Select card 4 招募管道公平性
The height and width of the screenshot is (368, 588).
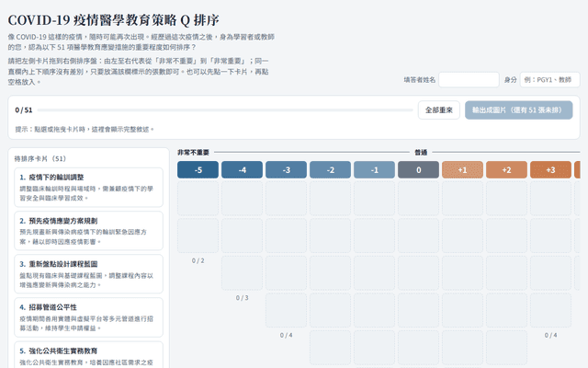(x=88, y=317)
